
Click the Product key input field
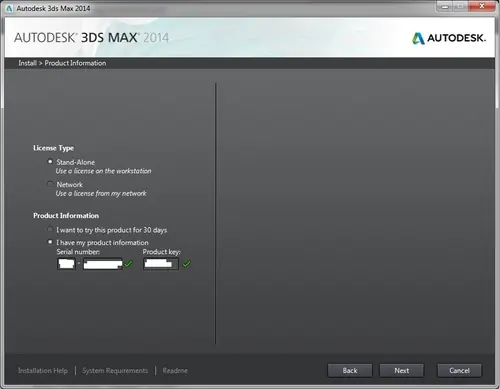click(x=161, y=264)
